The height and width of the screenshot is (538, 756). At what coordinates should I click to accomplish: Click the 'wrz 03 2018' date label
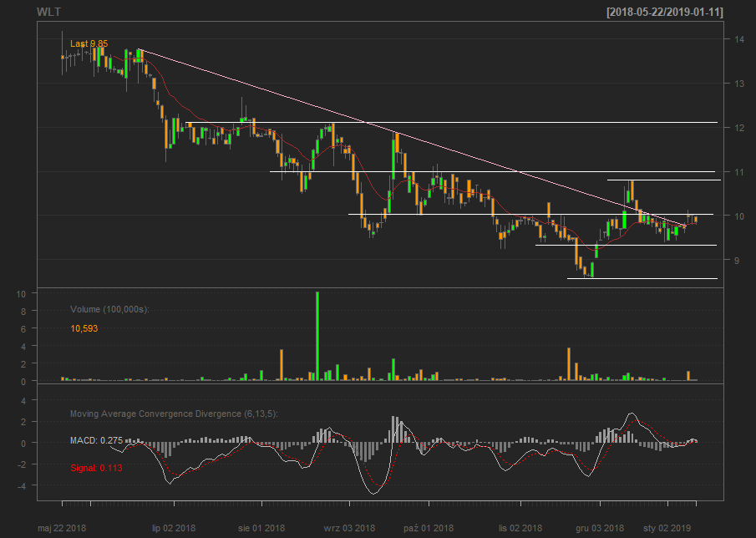coord(349,528)
